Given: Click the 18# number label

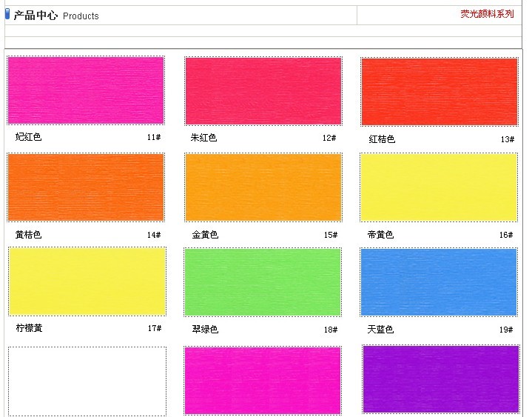Looking at the screenshot, I should click(331, 330).
